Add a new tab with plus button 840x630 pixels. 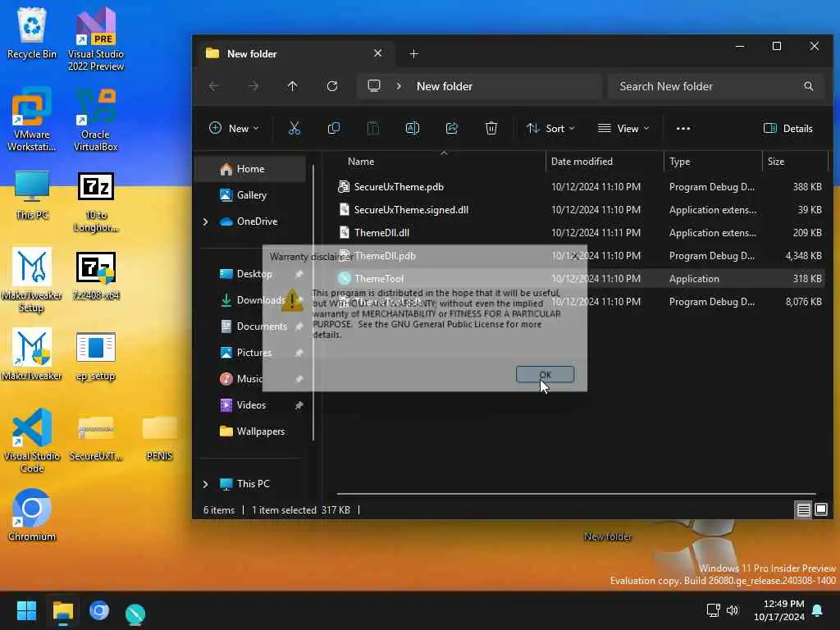[x=413, y=53]
